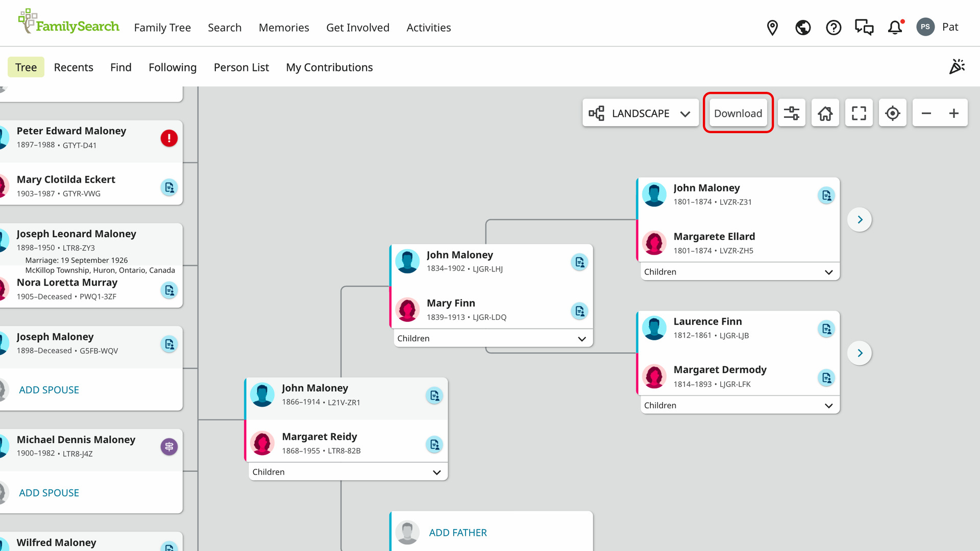Open the Memories menu
This screenshot has width=980, height=551.
[284, 28]
